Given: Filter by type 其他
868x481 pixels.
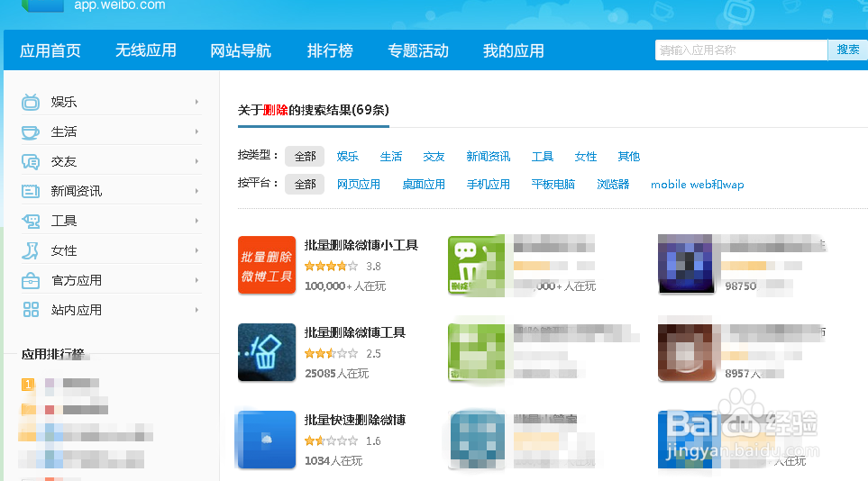Looking at the screenshot, I should 629,157.
